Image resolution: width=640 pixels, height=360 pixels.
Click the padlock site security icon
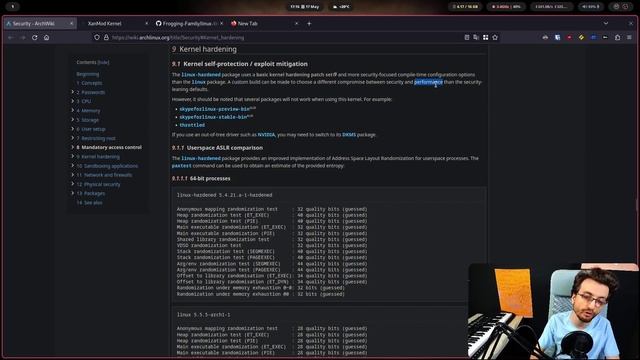pos(106,38)
